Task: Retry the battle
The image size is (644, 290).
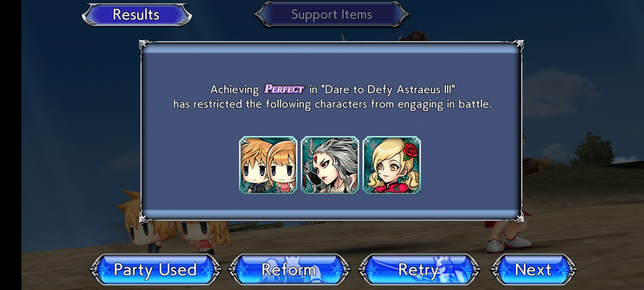Action: 419,270
